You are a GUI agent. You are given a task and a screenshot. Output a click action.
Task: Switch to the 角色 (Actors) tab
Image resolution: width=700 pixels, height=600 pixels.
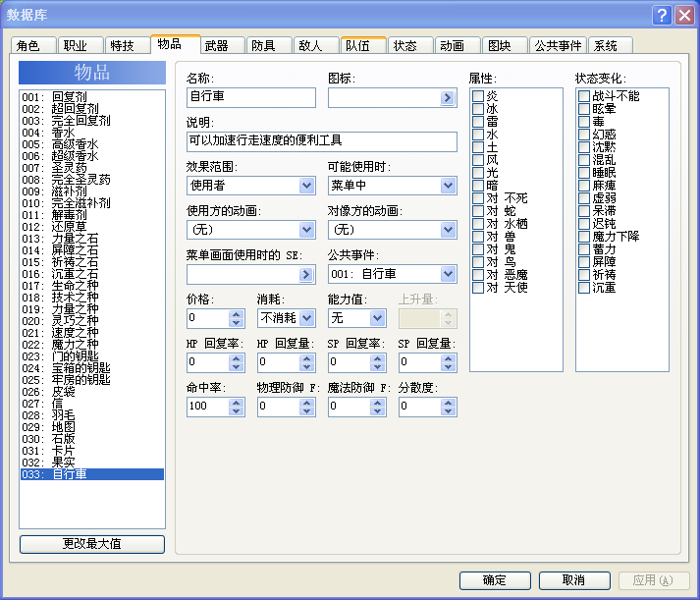(x=33, y=45)
